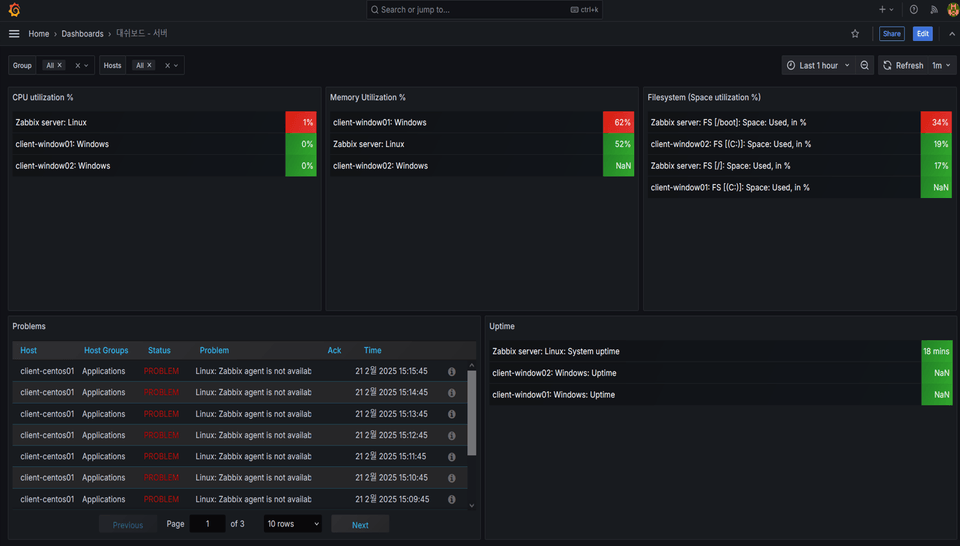Click the Filesystem (Space utilization %) panel title
Viewport: 960px width, 546px height.
pos(704,97)
